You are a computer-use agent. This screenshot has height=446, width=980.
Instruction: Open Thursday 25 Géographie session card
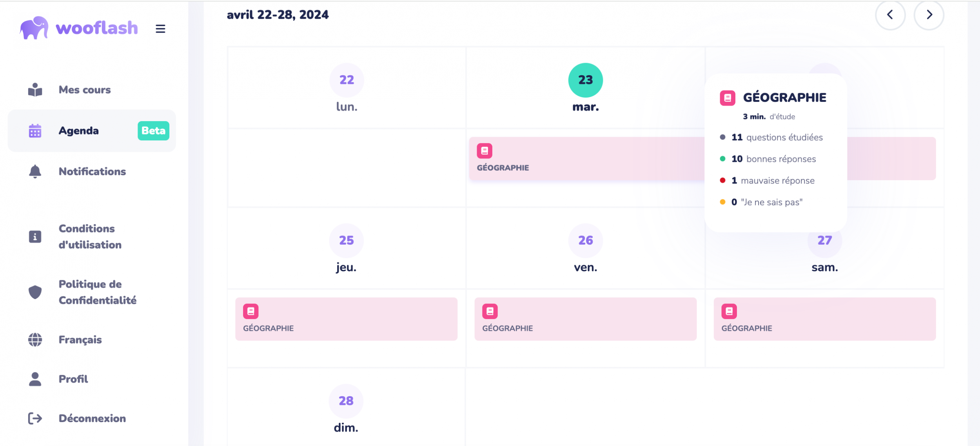tap(346, 319)
